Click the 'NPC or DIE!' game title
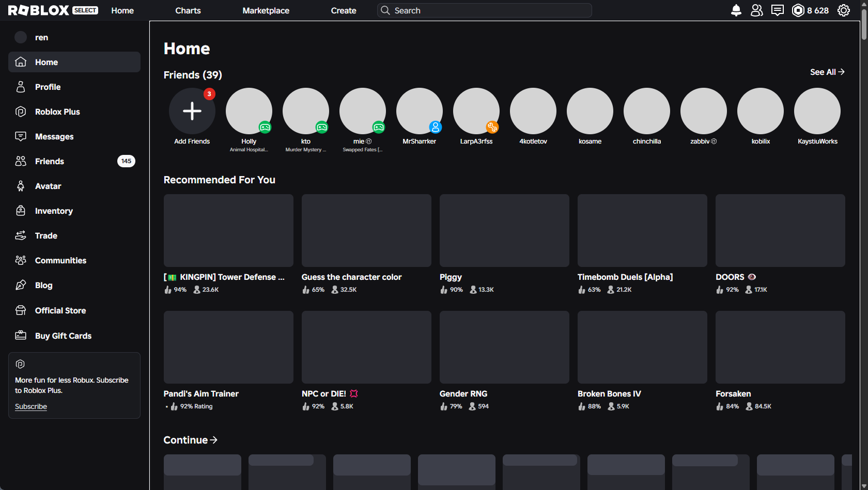 (x=330, y=393)
